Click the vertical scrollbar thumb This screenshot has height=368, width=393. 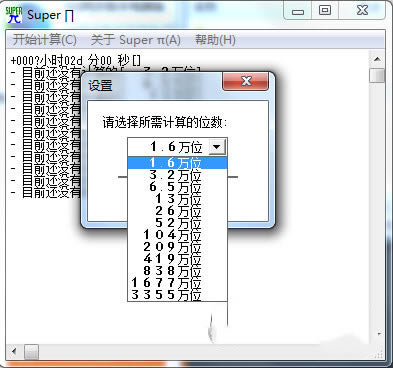377,75
